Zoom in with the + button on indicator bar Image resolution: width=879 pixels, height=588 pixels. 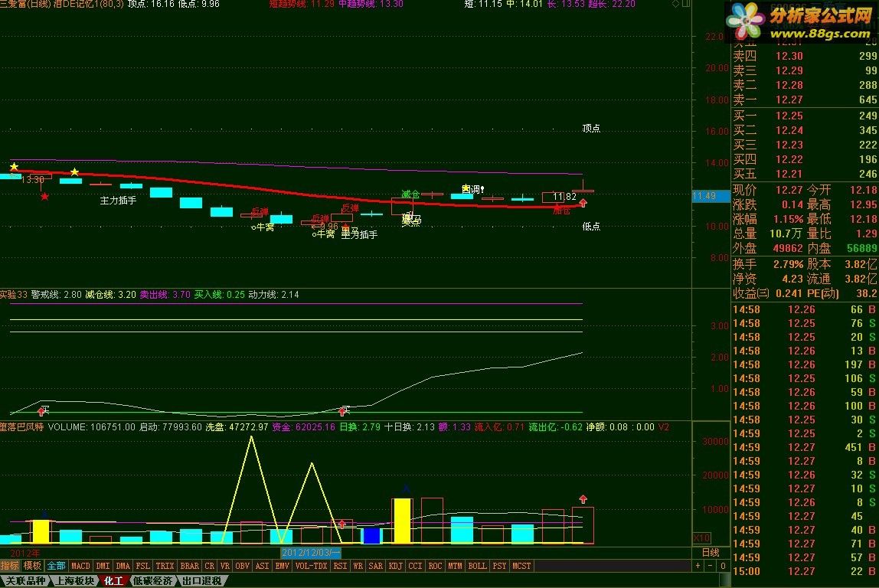(x=698, y=566)
